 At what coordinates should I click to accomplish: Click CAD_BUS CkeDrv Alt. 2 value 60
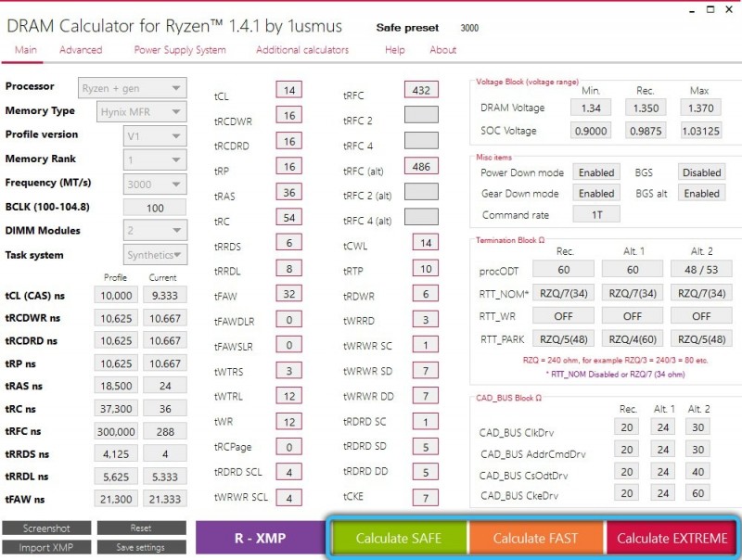click(698, 493)
